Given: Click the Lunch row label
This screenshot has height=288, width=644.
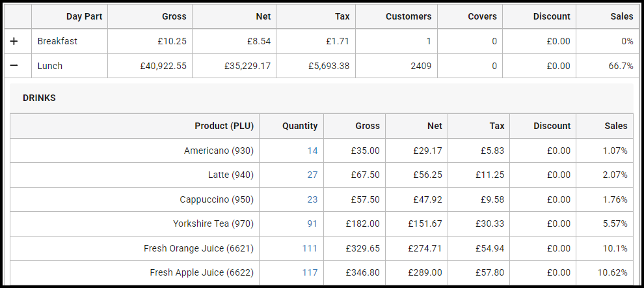Looking at the screenshot, I should click(50, 66).
